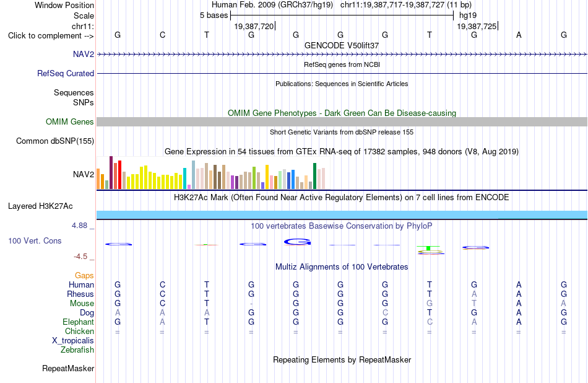Click the NAV2 label of the GENCODE track
588x383 pixels.
pos(84,54)
